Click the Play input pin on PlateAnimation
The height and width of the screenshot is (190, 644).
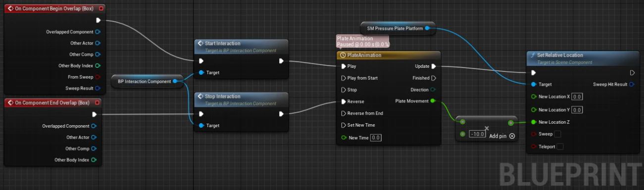[x=344, y=66]
